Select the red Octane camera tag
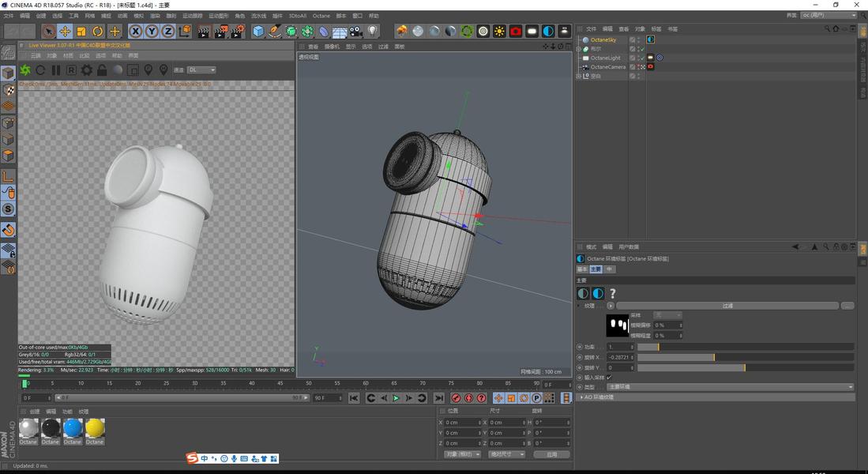Image resolution: width=868 pixels, height=474 pixels. (x=651, y=67)
